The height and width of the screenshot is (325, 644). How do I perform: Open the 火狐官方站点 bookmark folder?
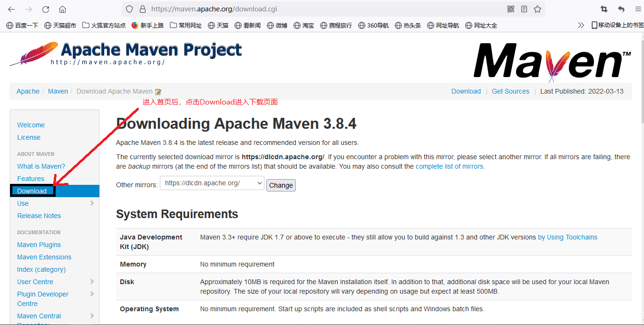pyautogui.click(x=104, y=25)
